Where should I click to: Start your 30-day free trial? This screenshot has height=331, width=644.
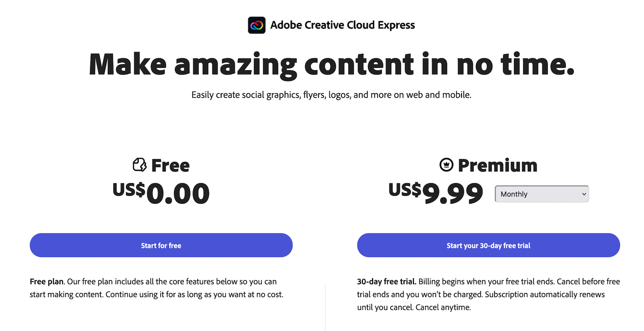point(489,245)
